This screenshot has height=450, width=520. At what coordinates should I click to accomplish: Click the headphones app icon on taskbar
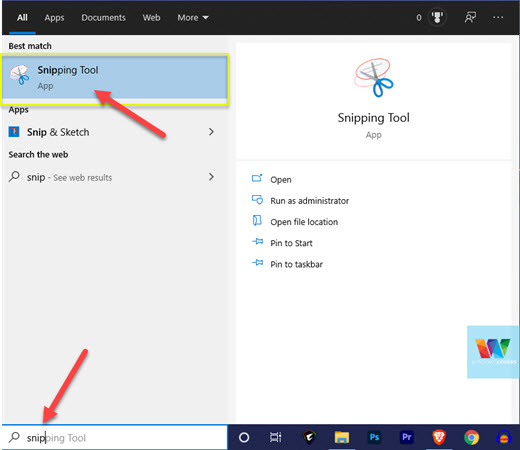pos(504,437)
